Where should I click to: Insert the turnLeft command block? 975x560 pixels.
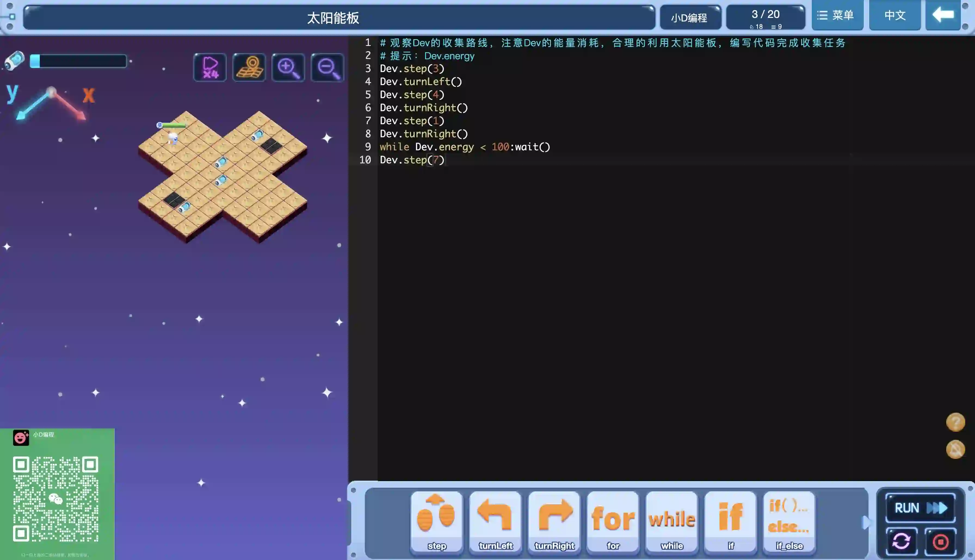tap(495, 522)
